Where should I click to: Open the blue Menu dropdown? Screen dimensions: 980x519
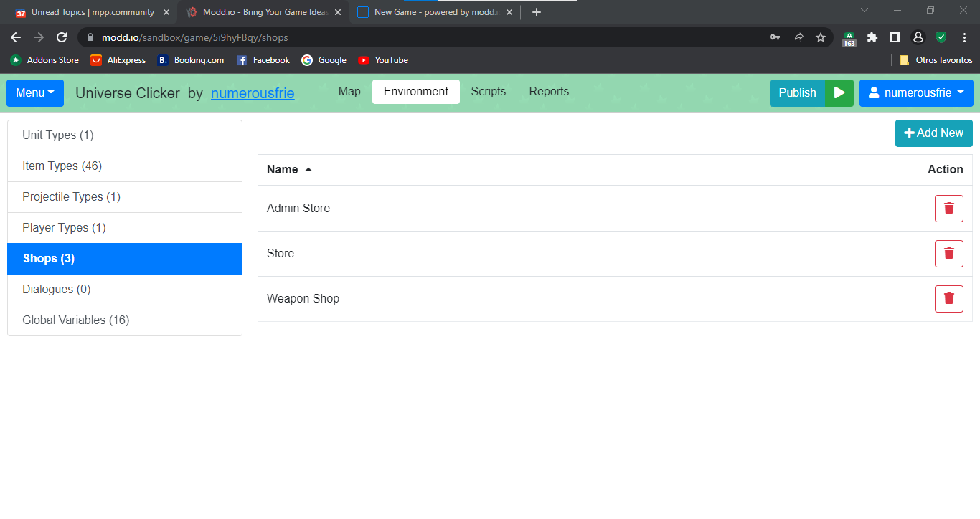click(35, 93)
